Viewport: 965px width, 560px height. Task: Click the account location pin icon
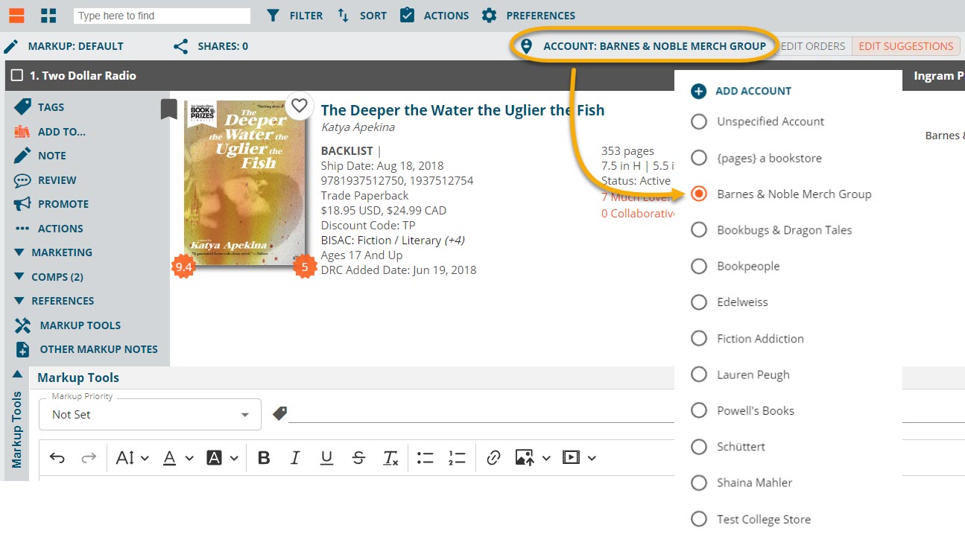pyautogui.click(x=526, y=46)
